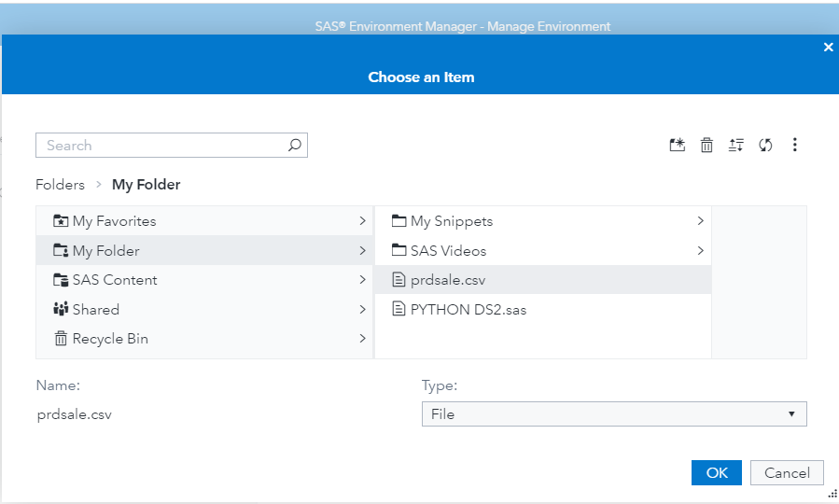Open the more options vertical dots menu
The image size is (839, 504).
[795, 145]
